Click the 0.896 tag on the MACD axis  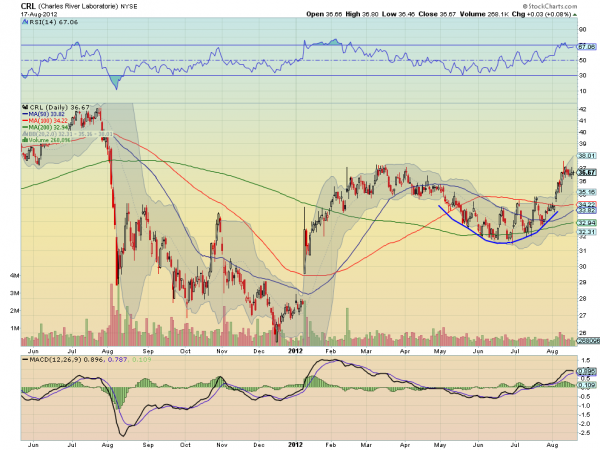[x=587, y=371]
